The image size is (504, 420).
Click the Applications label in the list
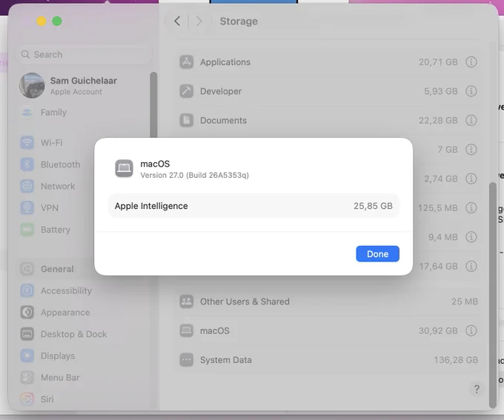click(x=225, y=62)
